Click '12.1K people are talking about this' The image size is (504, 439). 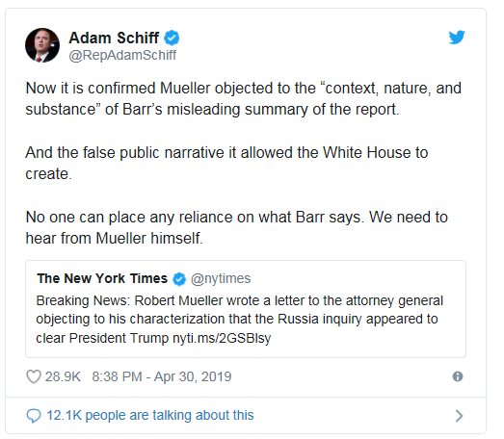150,415
